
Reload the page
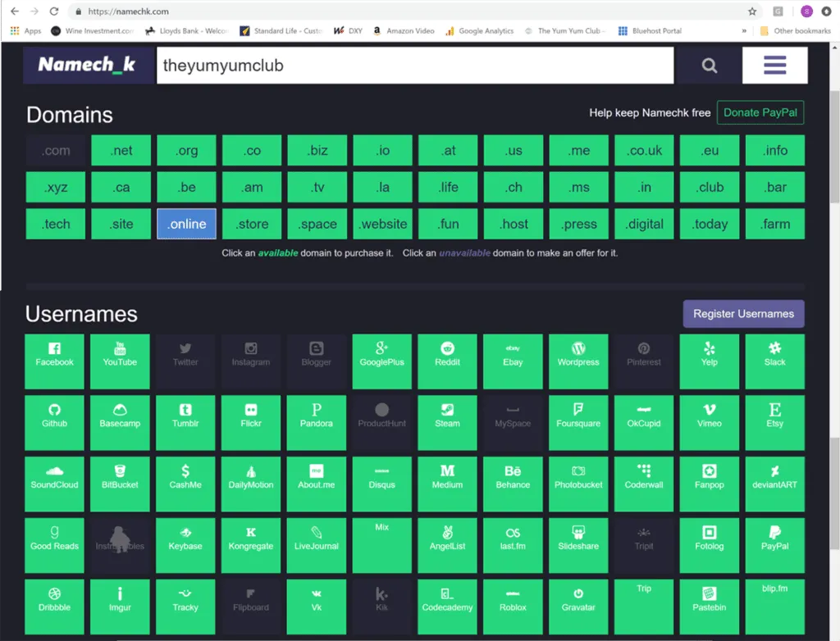[x=54, y=11]
